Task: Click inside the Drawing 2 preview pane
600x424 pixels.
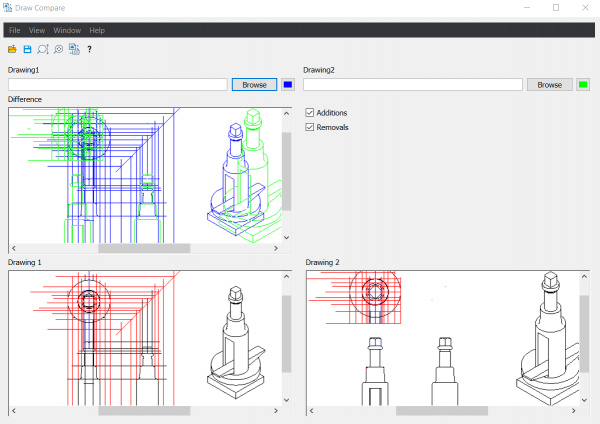Action: (443, 338)
